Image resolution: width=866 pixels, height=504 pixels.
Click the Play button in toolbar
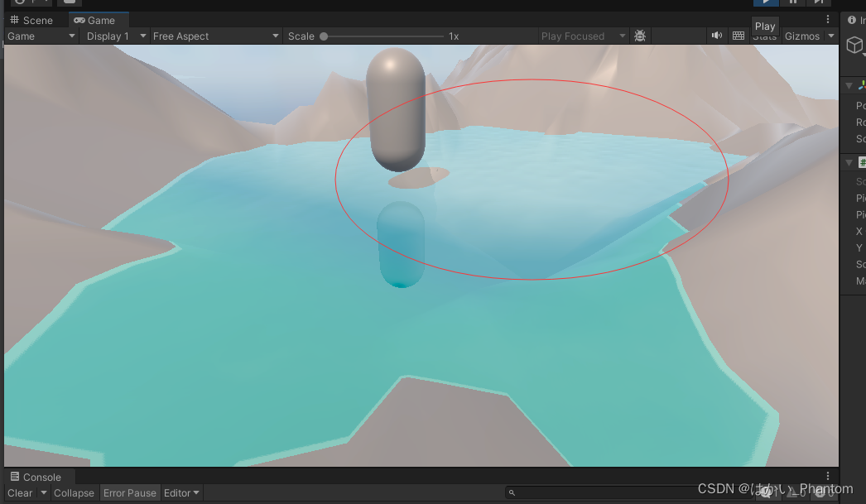[x=766, y=2]
